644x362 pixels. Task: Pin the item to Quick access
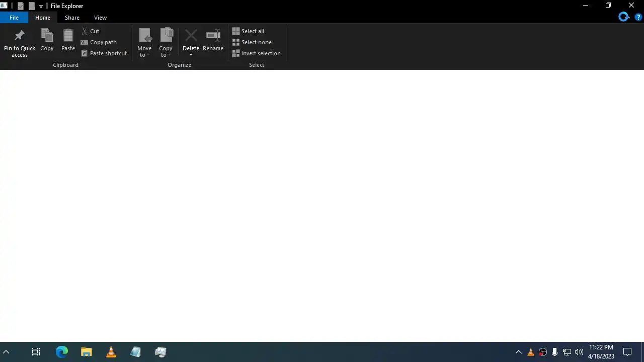pos(20,43)
